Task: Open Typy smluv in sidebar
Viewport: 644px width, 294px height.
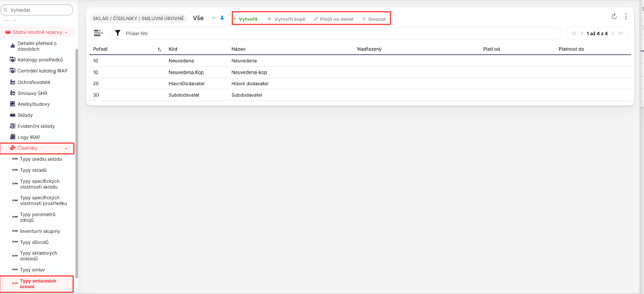Action: tap(32, 270)
